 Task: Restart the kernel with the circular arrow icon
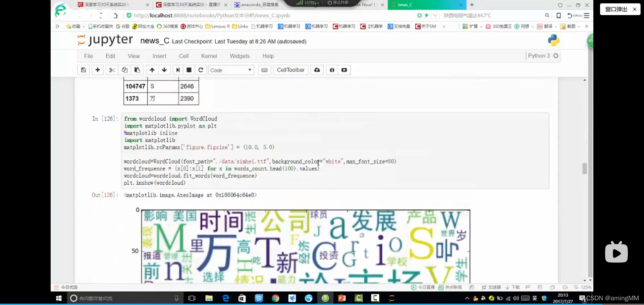pyautogui.click(x=201, y=70)
